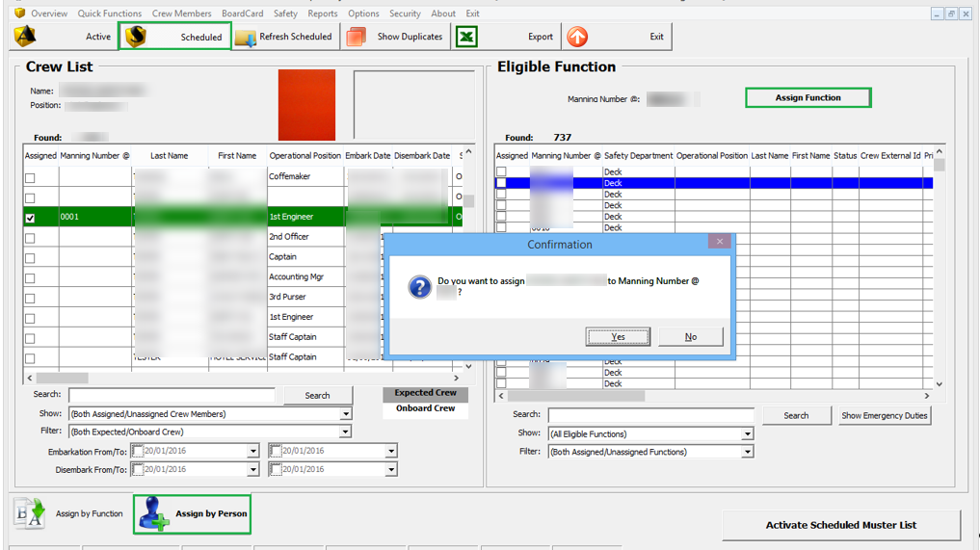Select the Onboard Crew toggle
Screen dimensions: 980x550
426,408
